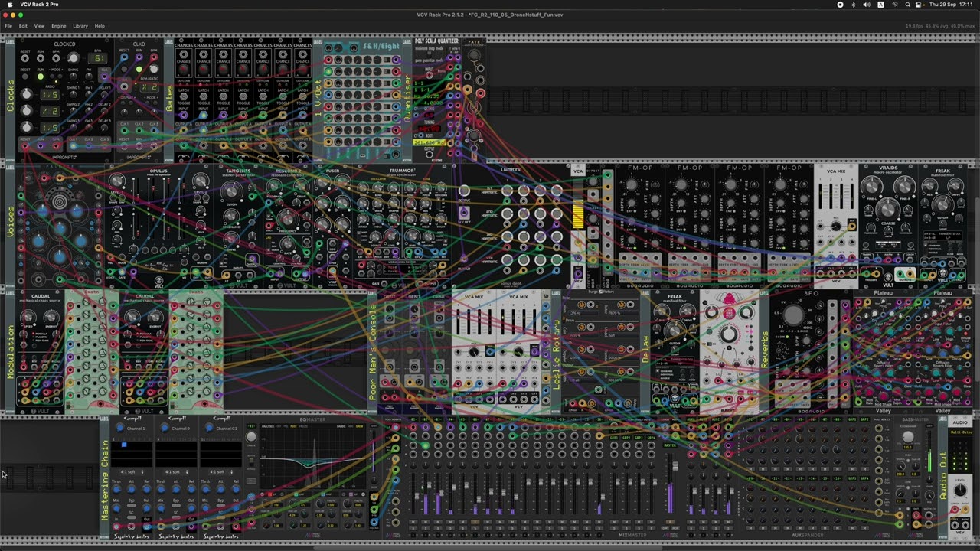The width and height of the screenshot is (980, 551).
Task: Open Bluetooth status in macOS menu bar
Action: click(853, 5)
